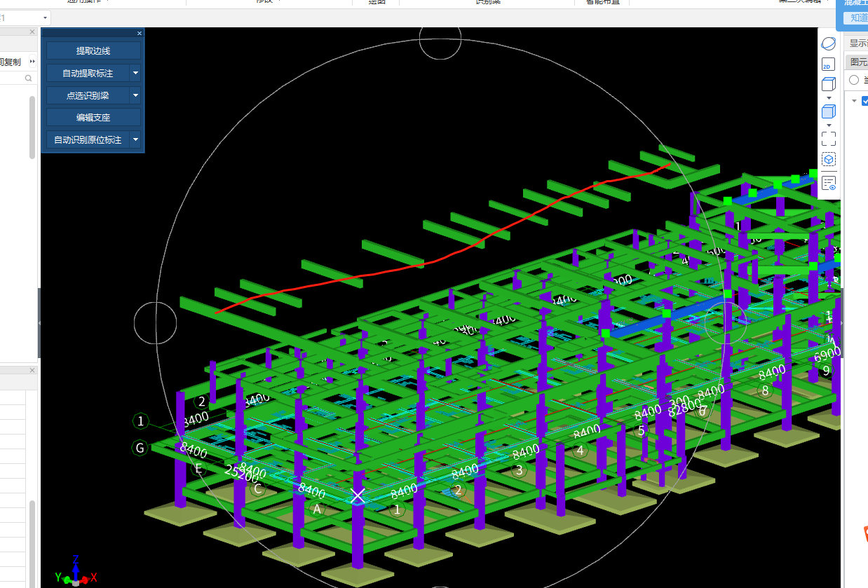
Task: Click the search magnifier icon in left panel
Action: point(29,79)
